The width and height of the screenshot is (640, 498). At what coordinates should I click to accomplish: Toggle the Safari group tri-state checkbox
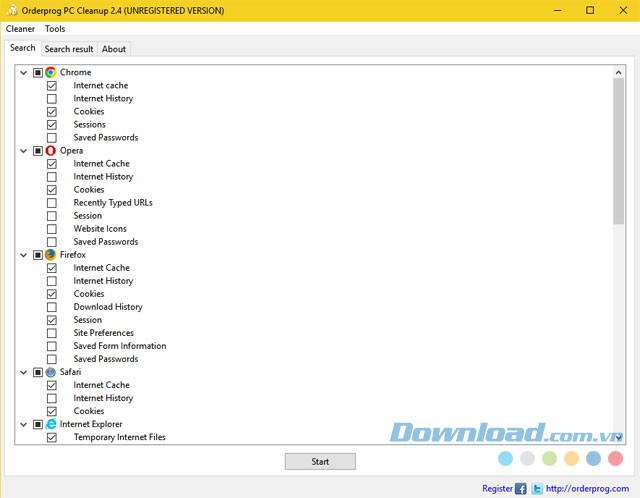(38, 372)
